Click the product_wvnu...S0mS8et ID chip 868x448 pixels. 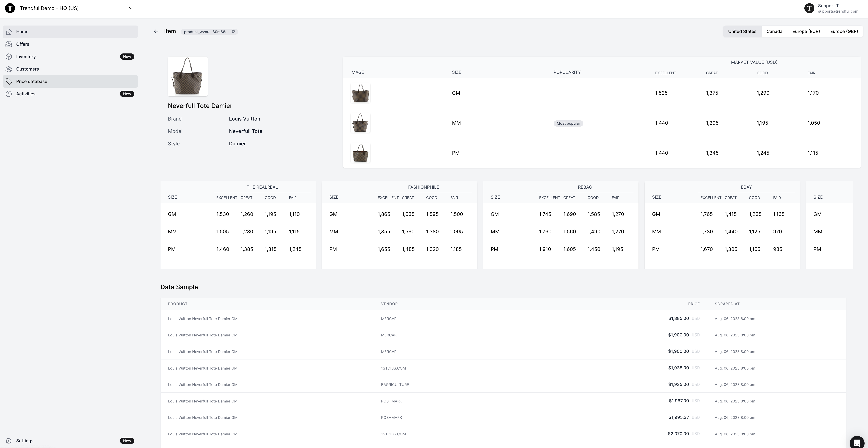[x=209, y=32]
